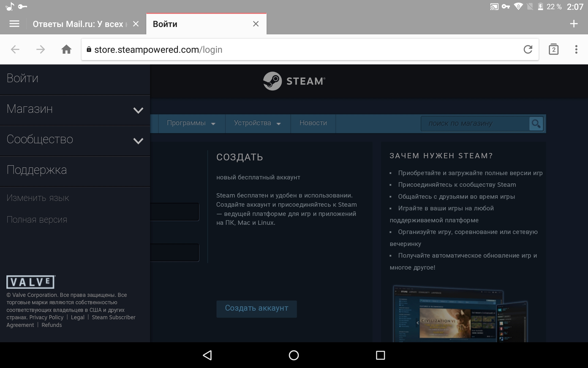Focus the store.steampowered.com address bar
588x368 pixels.
click(310, 49)
